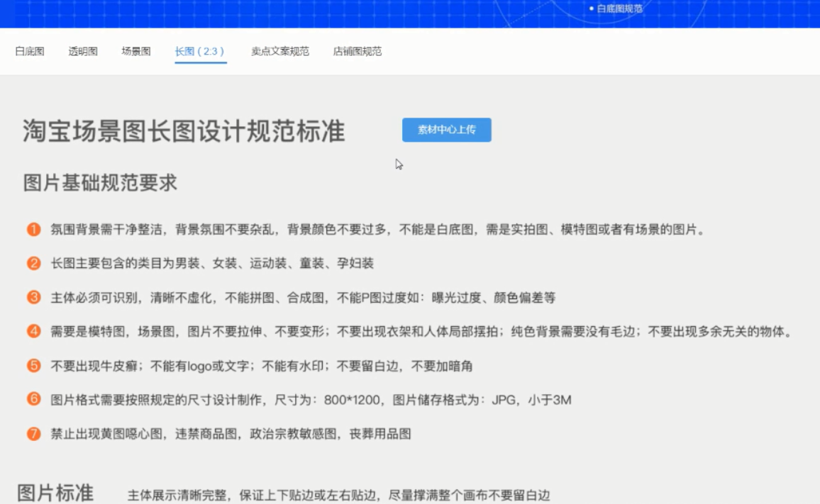The width and height of the screenshot is (820, 504).
Task: Click the 图片标准 section heading
Action: click(55, 493)
